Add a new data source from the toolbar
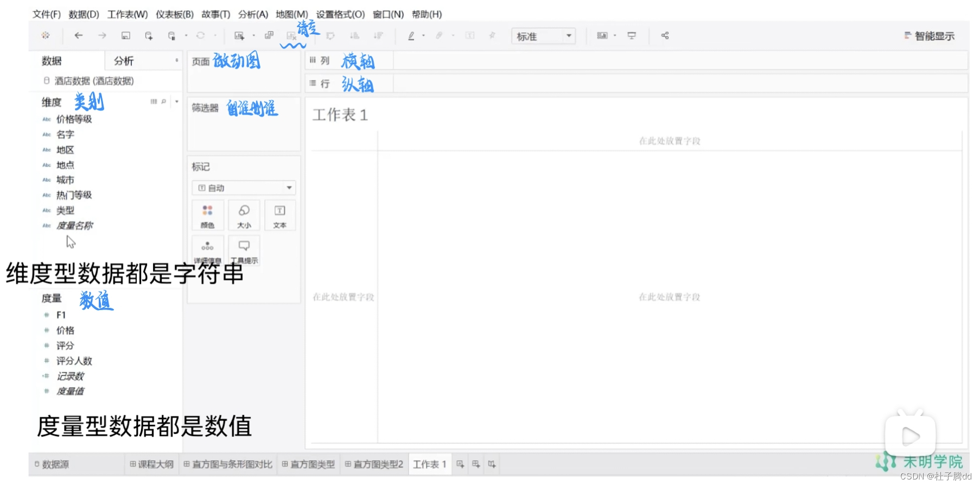The height and width of the screenshot is (486, 980). coord(149,35)
